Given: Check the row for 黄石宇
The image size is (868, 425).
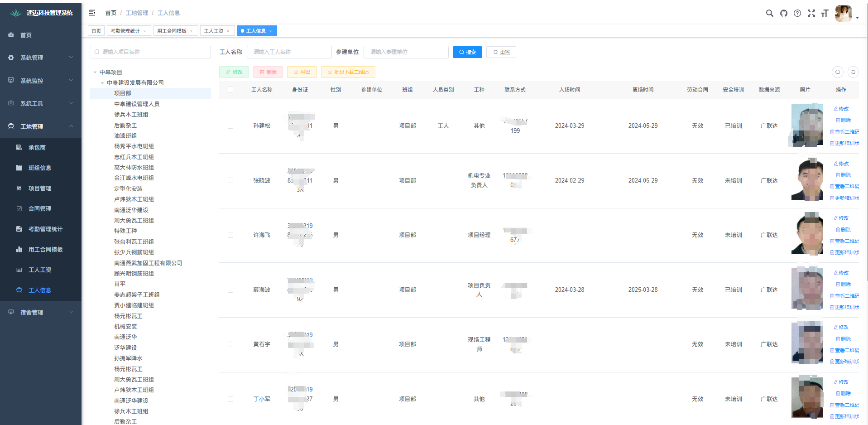Looking at the screenshot, I should [230, 344].
